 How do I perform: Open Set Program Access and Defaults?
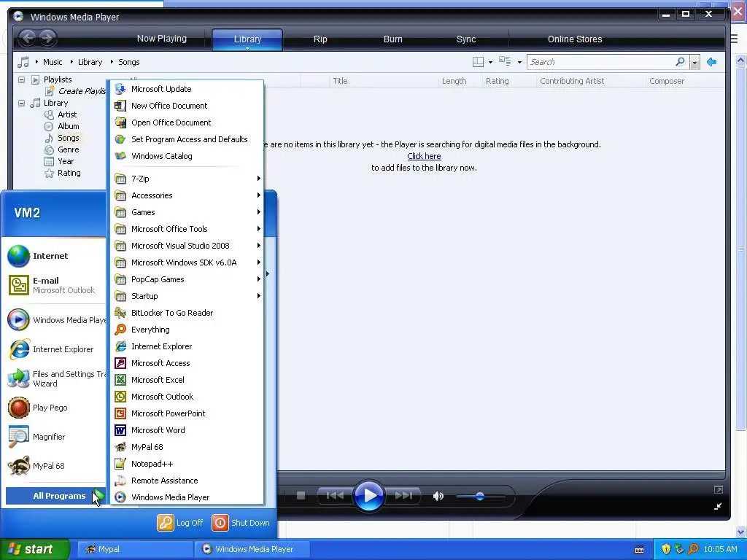pos(187,139)
